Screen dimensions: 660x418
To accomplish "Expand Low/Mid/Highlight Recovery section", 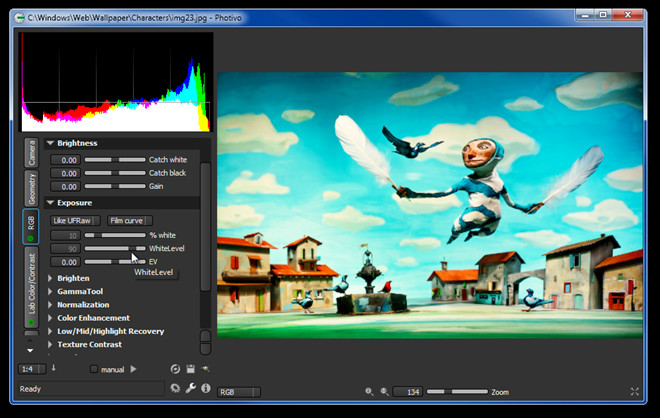I will coord(50,331).
